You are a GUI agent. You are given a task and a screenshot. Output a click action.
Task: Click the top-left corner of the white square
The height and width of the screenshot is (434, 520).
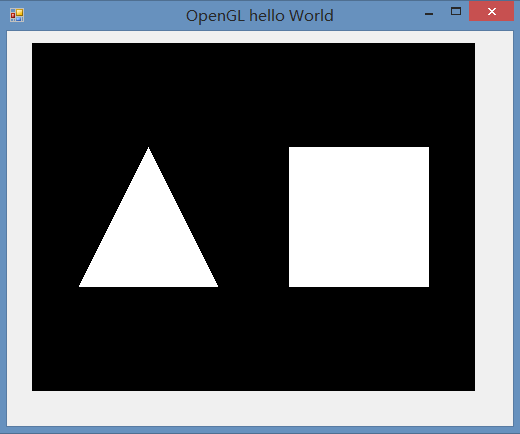point(290,148)
